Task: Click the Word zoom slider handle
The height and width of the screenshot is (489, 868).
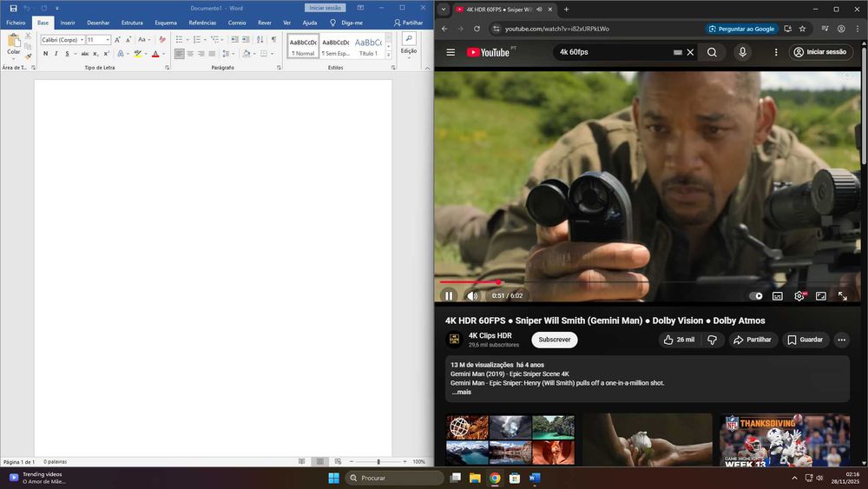Action: pos(378,461)
